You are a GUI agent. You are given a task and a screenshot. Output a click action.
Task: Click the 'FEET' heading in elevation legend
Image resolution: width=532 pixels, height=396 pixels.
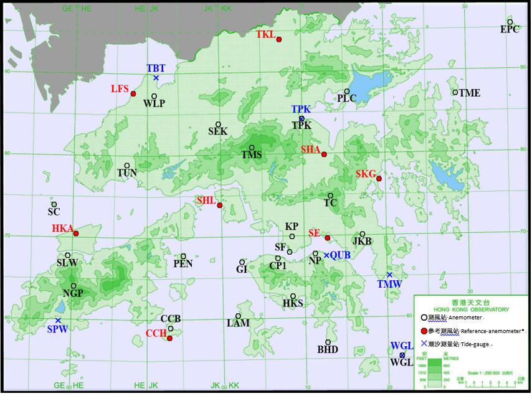coord(422,359)
